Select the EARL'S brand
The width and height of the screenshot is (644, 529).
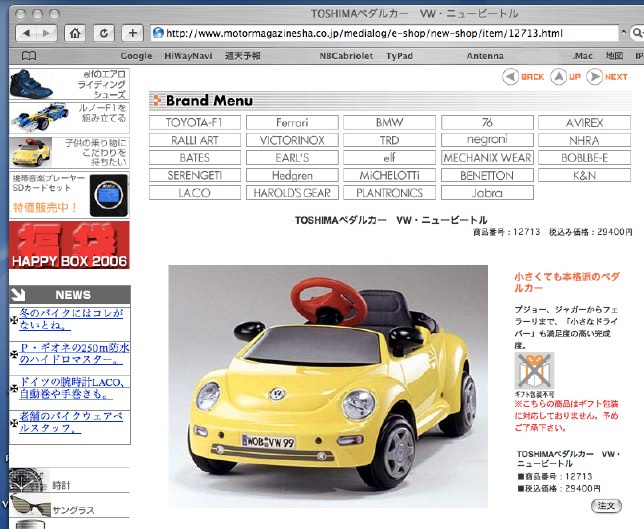click(292, 158)
